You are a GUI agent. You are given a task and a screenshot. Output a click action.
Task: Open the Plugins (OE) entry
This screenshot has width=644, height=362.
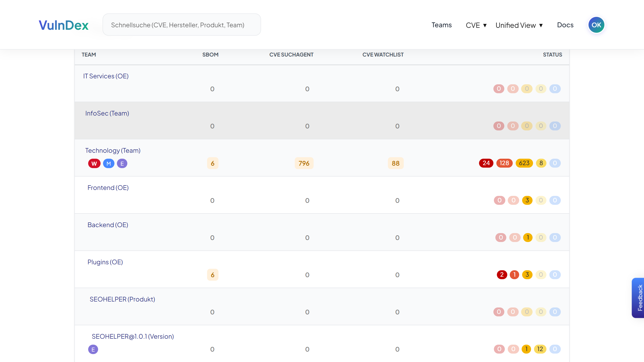[105, 262]
